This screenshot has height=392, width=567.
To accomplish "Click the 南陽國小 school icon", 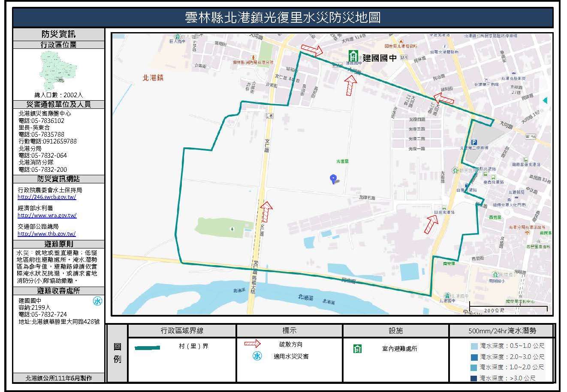I will [x=495, y=275].
